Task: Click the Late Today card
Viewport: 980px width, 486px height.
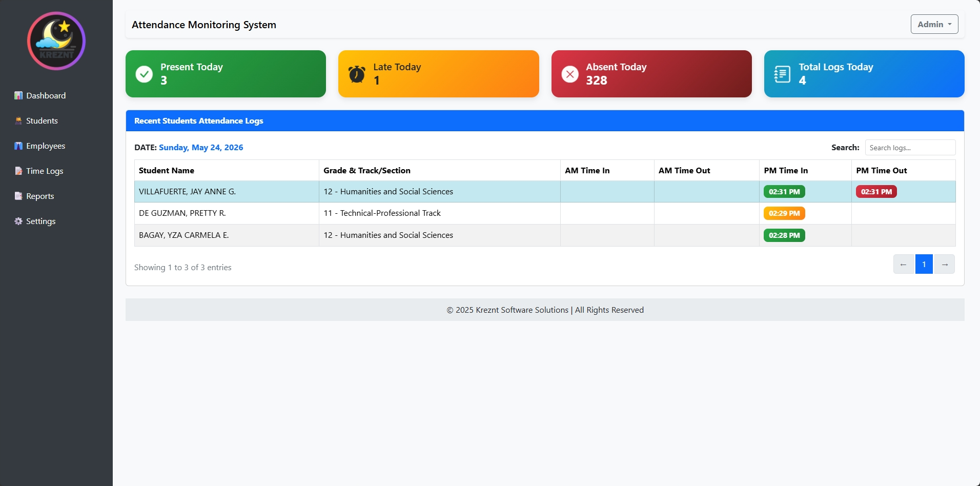Action: point(439,74)
